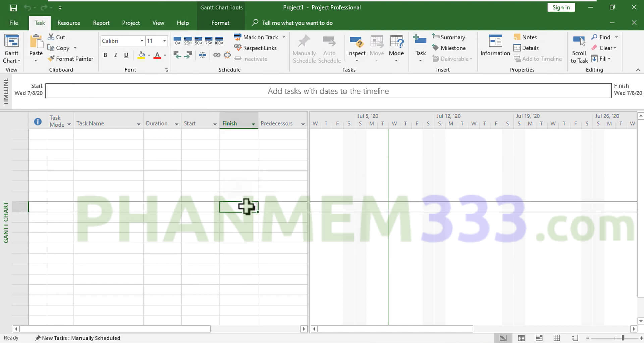Screen dimensions: 644x343
Task: Mark task 50% complete
Action: [198, 41]
